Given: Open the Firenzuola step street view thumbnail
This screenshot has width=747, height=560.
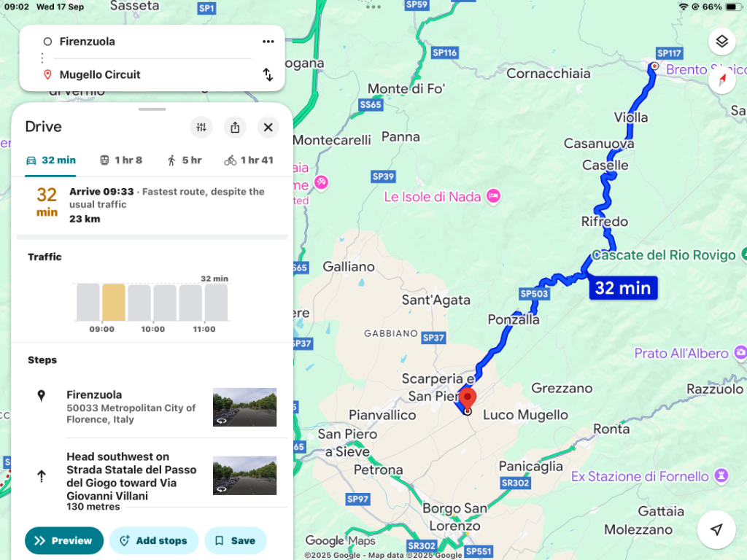Looking at the screenshot, I should [244, 407].
